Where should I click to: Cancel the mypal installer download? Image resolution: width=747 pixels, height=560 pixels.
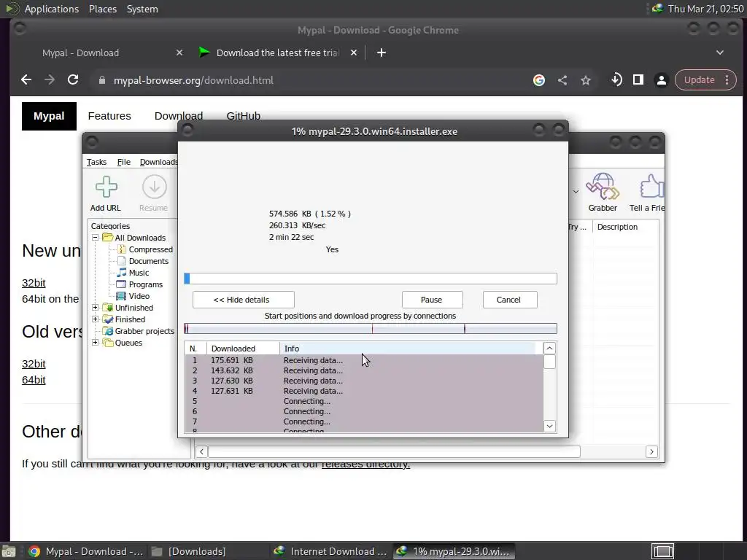(x=510, y=300)
